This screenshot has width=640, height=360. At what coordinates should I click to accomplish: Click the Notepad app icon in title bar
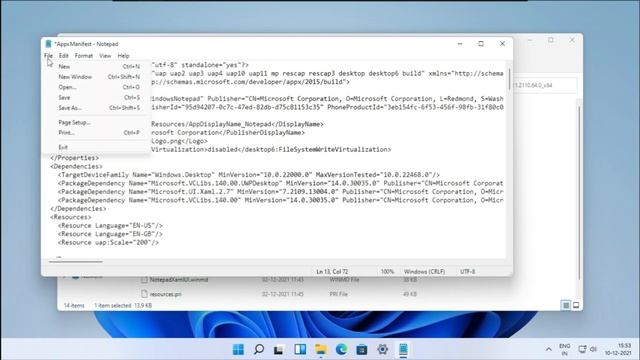(x=49, y=44)
